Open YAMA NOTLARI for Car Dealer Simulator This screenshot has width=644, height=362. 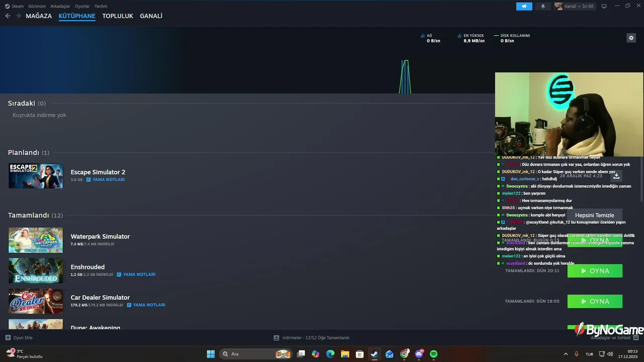tap(146, 305)
